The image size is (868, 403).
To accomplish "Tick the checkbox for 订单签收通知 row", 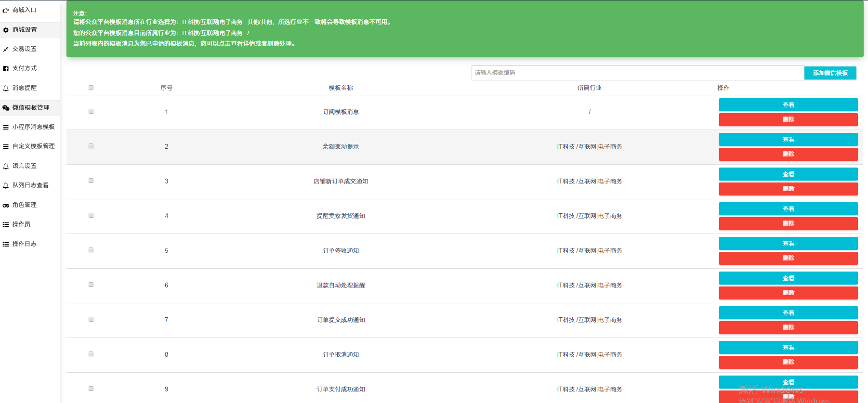I will pyautogui.click(x=91, y=250).
